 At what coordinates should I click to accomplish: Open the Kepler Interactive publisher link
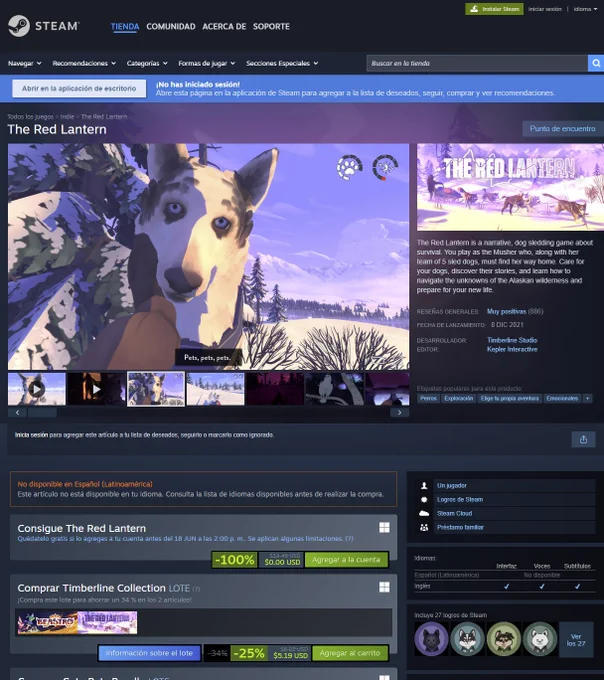[512, 349]
